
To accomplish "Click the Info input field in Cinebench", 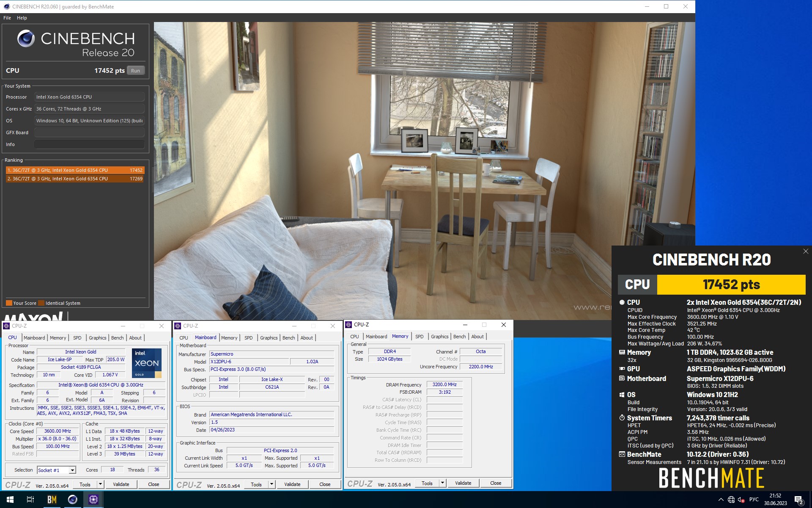I will tap(89, 144).
